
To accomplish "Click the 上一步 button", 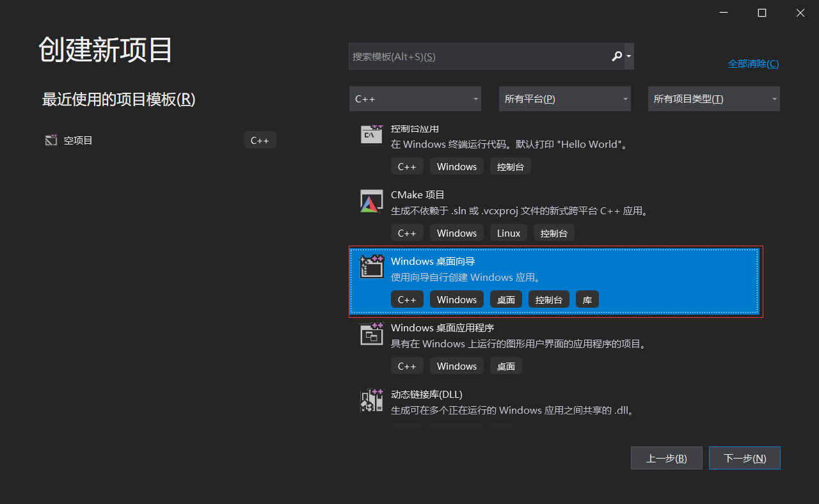I will (x=666, y=457).
